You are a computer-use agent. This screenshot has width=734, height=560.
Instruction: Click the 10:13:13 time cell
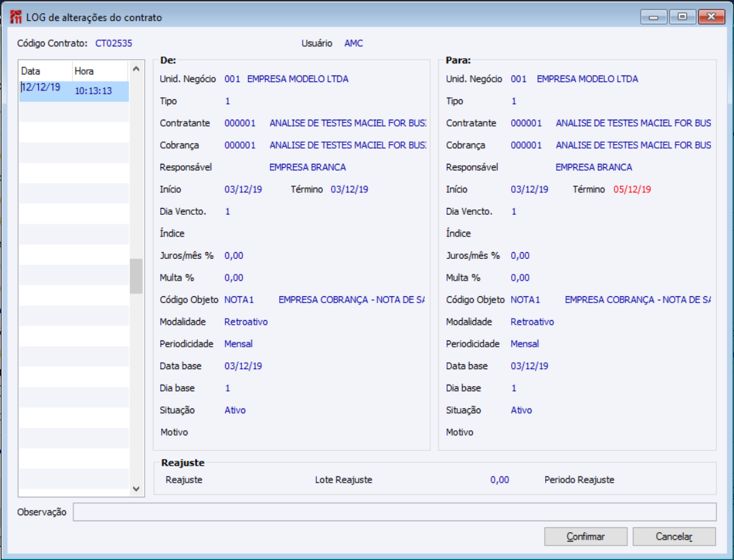tap(93, 91)
